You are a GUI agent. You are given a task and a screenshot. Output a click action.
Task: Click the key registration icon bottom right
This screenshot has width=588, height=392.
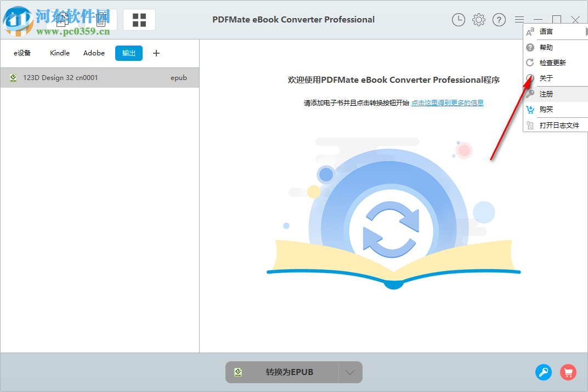point(544,372)
